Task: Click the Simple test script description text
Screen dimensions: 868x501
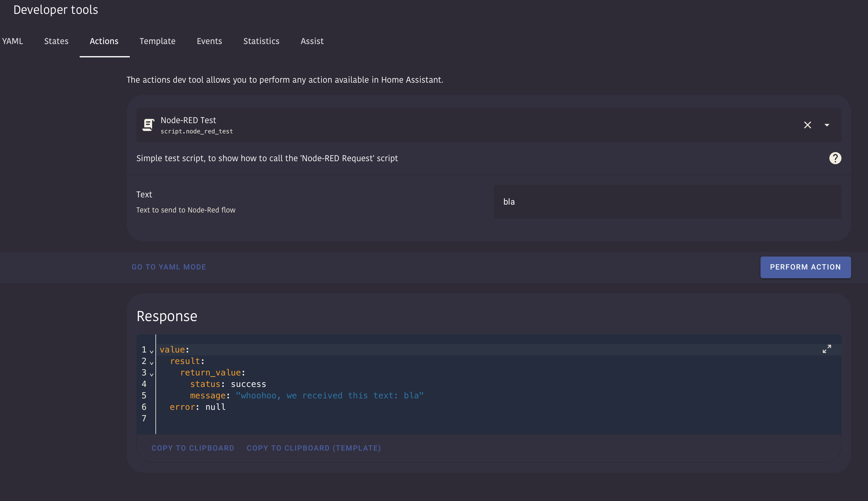Action: tap(267, 158)
